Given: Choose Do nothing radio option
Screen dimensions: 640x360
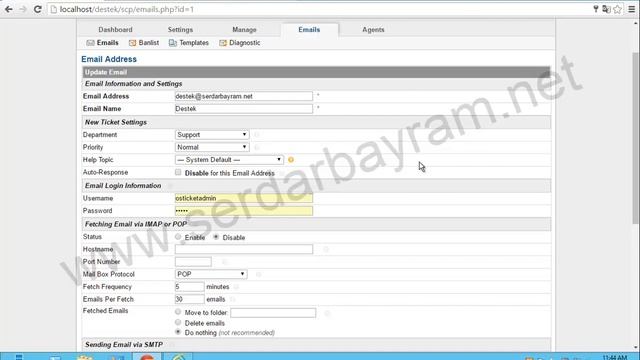Looking at the screenshot, I should point(178,332).
